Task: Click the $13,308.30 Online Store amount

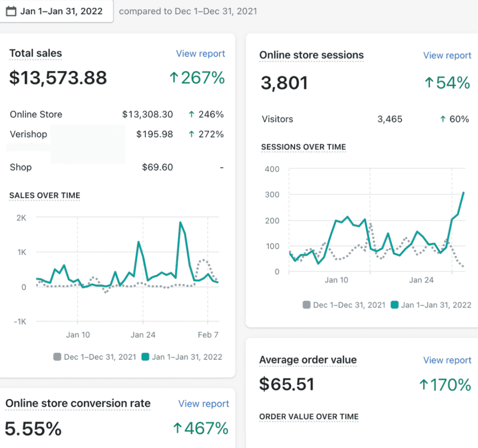Action: (x=147, y=114)
